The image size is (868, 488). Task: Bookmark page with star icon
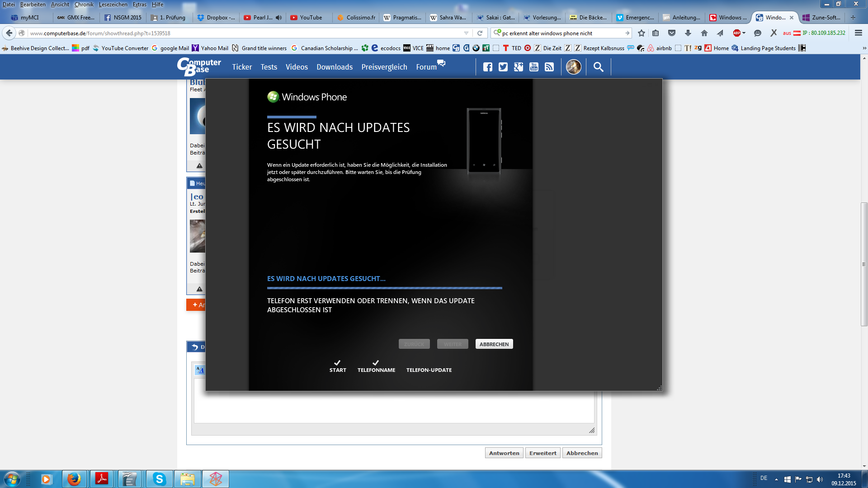(x=641, y=33)
